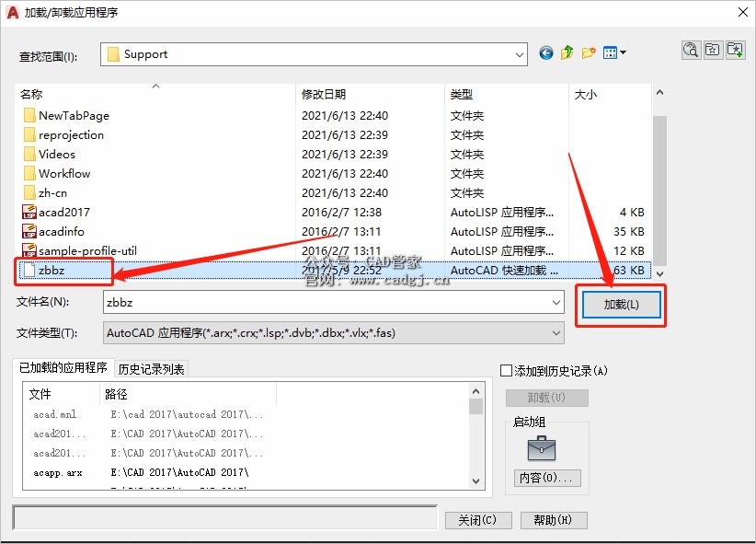This screenshot has height=544, width=756.
Task: Open the Favorites folder star icon
Action: (712, 50)
